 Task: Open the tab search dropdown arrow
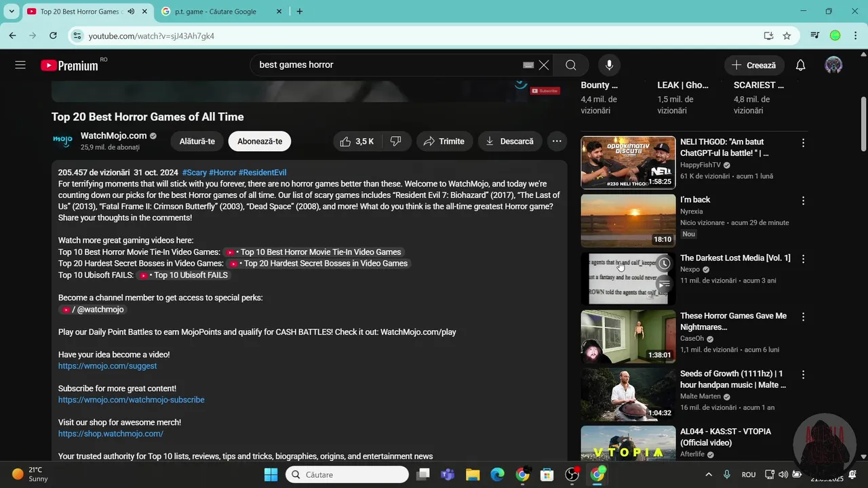tap(11, 12)
